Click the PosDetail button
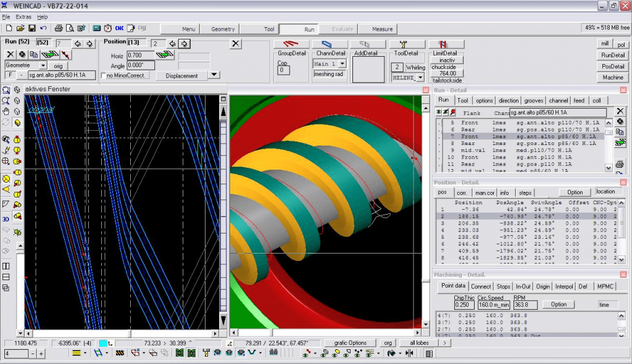 tap(613, 67)
